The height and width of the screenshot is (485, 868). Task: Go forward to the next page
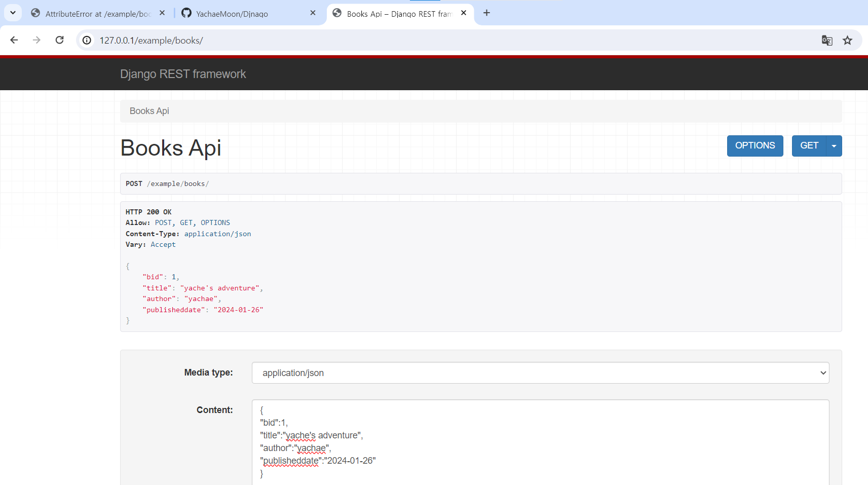pos(36,40)
